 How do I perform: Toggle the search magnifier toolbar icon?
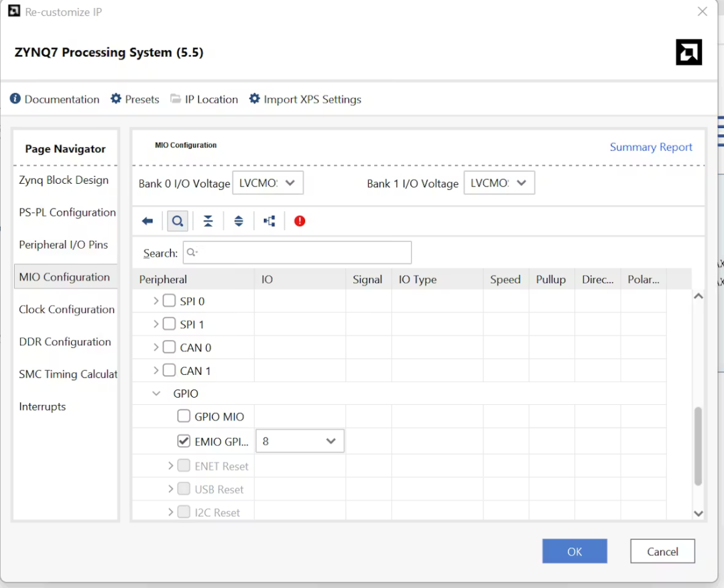[177, 221]
